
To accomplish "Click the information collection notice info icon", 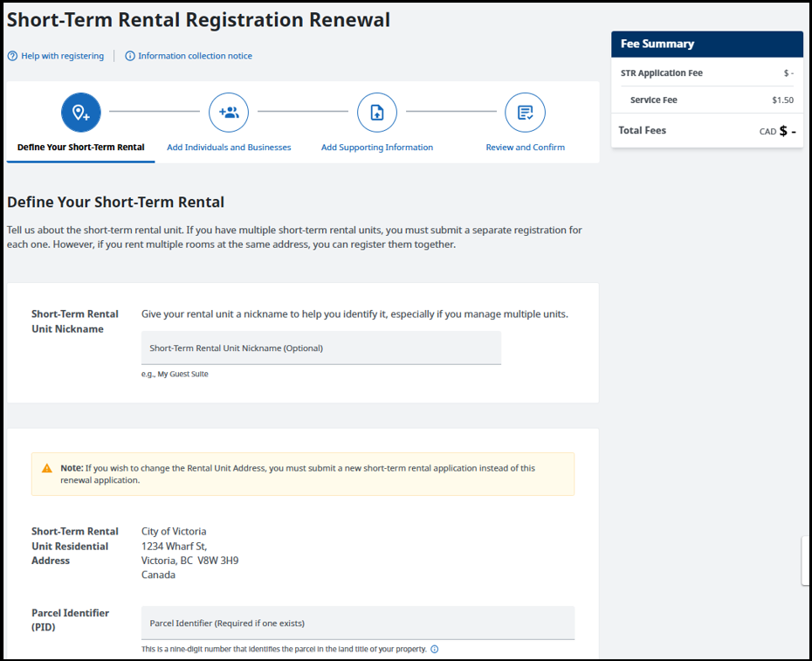I will pos(130,56).
